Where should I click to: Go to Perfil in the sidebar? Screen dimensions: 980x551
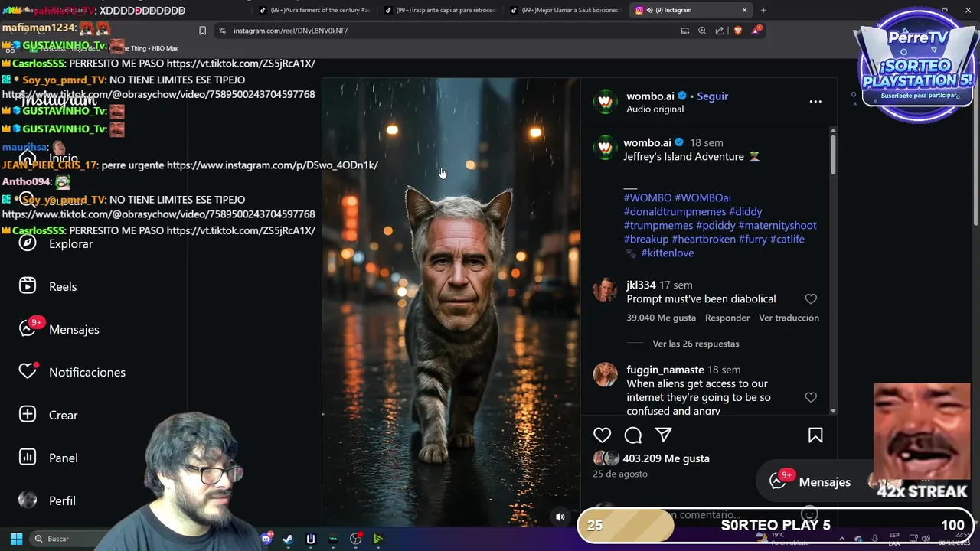pos(47,500)
